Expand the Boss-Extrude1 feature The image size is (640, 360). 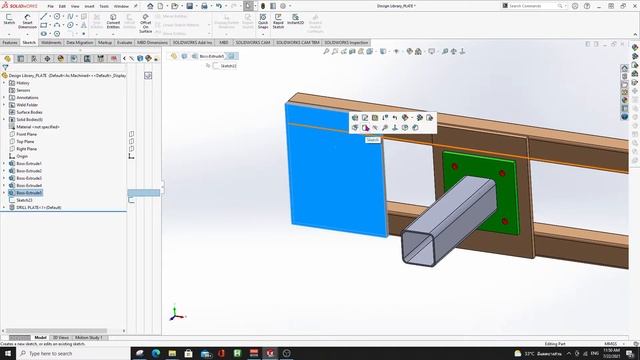4,164
